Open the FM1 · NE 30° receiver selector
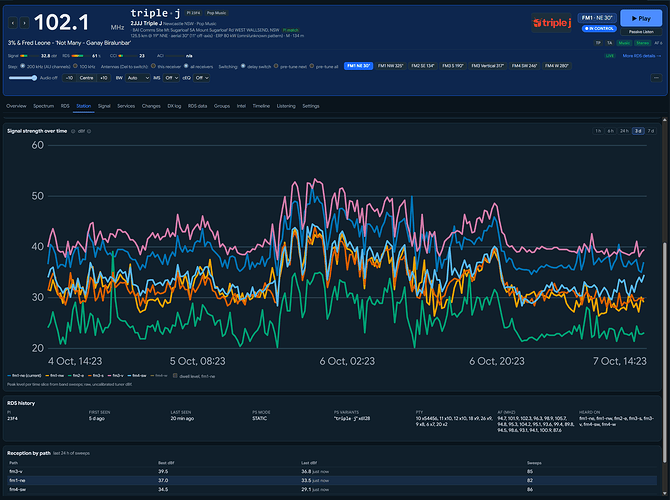The width and height of the screenshot is (670, 500). click(597, 18)
